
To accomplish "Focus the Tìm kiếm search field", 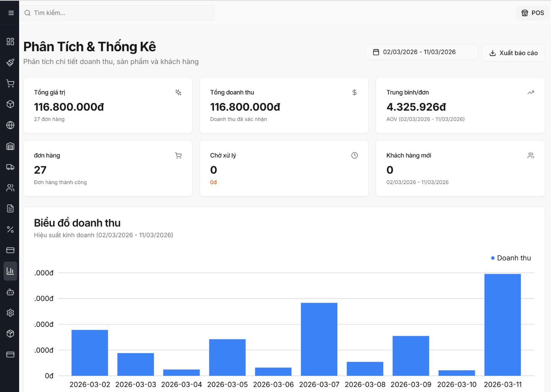I will point(119,13).
